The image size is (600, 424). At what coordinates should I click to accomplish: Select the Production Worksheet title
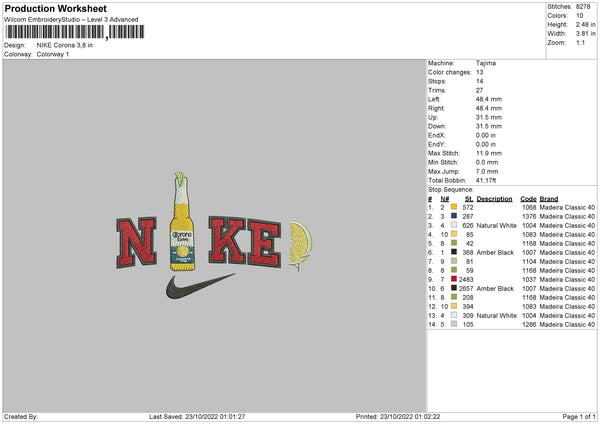tap(57, 8)
